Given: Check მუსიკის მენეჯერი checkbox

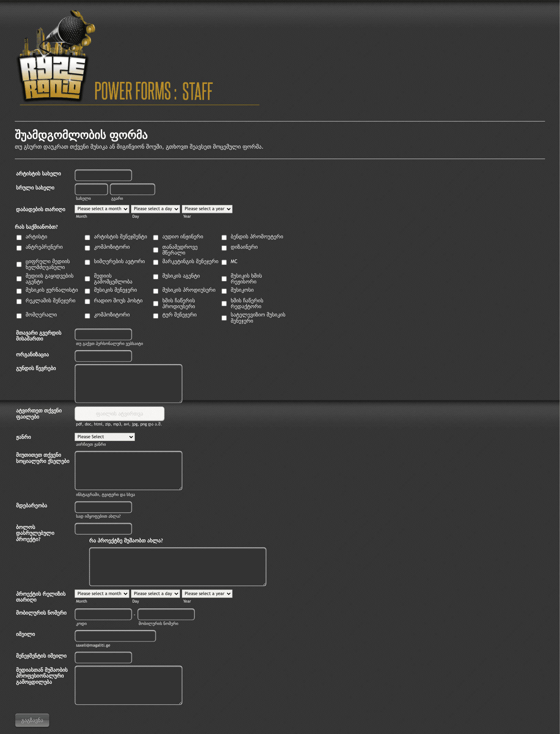Looking at the screenshot, I should pyautogui.click(x=87, y=291).
